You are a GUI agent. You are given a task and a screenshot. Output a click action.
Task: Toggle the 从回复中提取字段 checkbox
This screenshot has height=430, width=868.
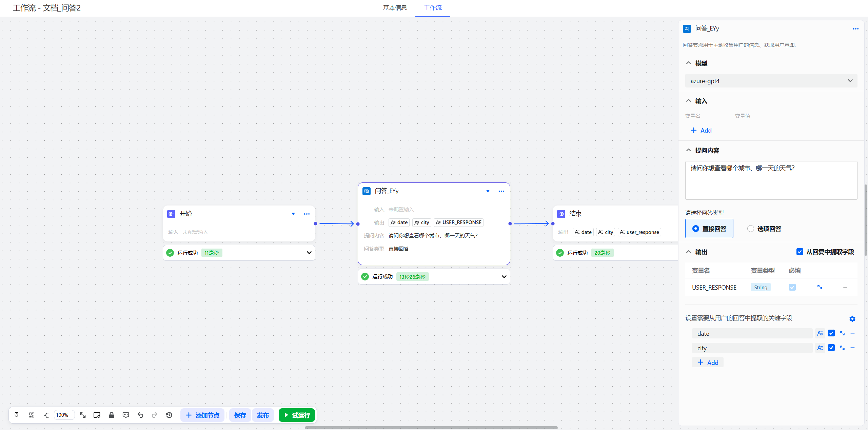coord(800,252)
